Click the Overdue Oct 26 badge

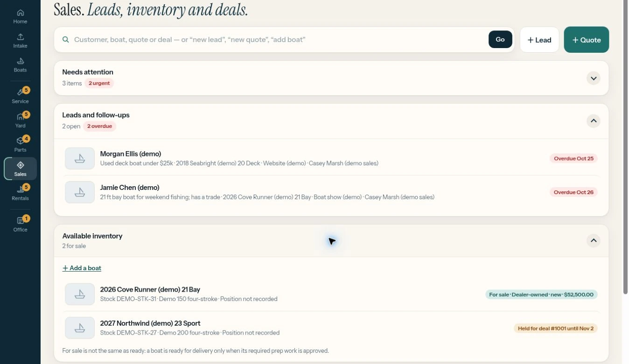[573, 192]
